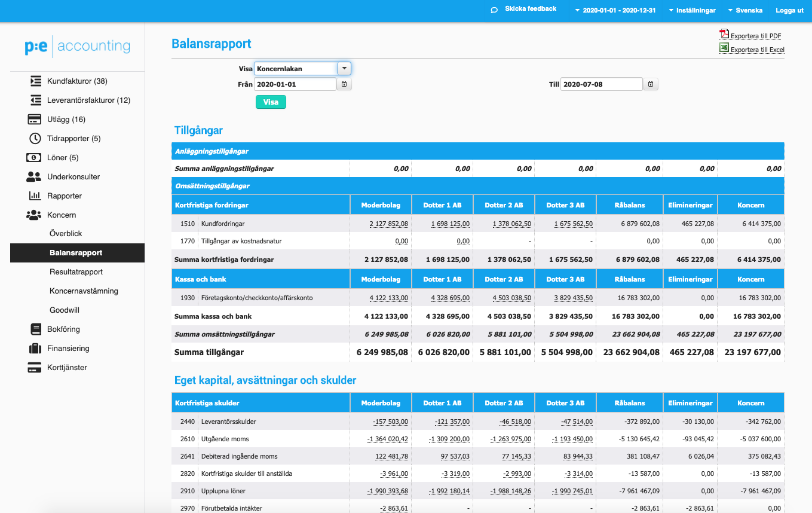Expand the Visa Koncernlakan dropdown arrow
This screenshot has height=513, width=812.
(x=344, y=69)
